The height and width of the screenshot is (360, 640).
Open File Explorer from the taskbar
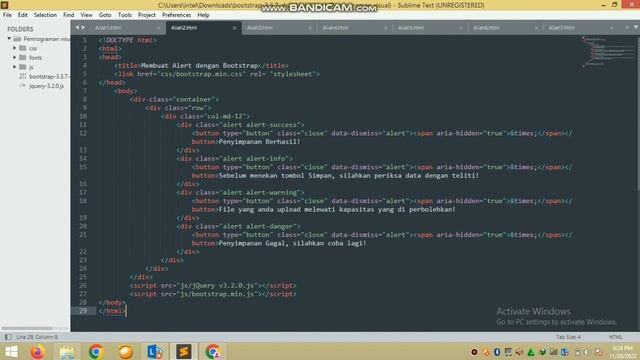pyautogui.click(x=67, y=351)
